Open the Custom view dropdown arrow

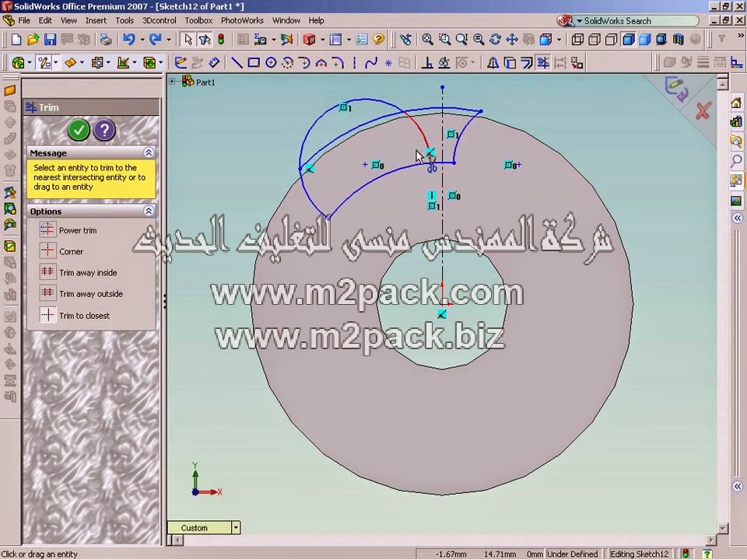tap(235, 527)
